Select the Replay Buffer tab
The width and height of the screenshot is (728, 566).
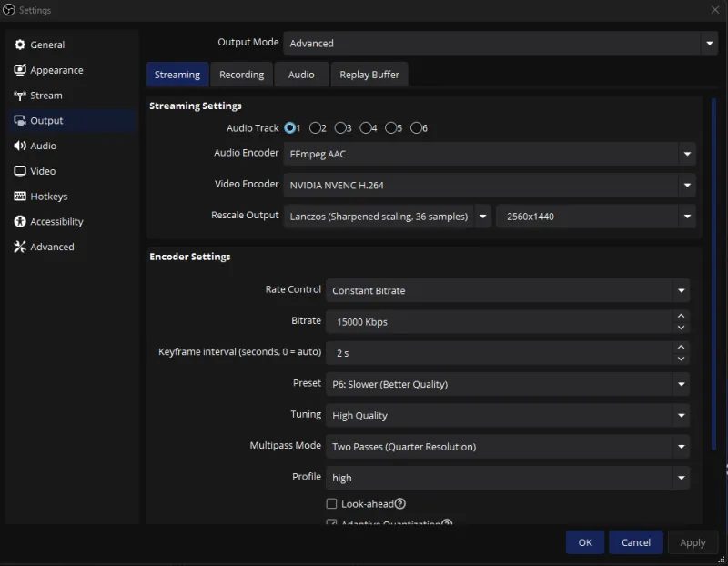tap(369, 74)
